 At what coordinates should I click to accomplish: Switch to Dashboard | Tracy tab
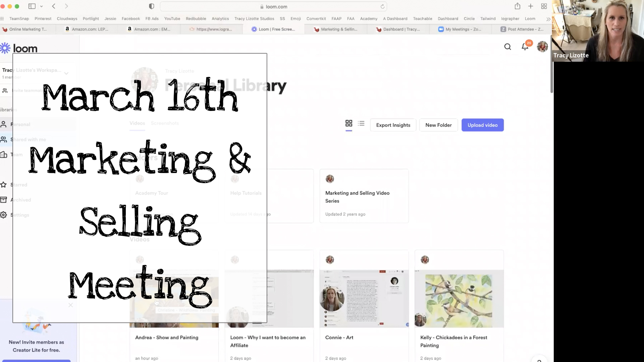(398, 29)
